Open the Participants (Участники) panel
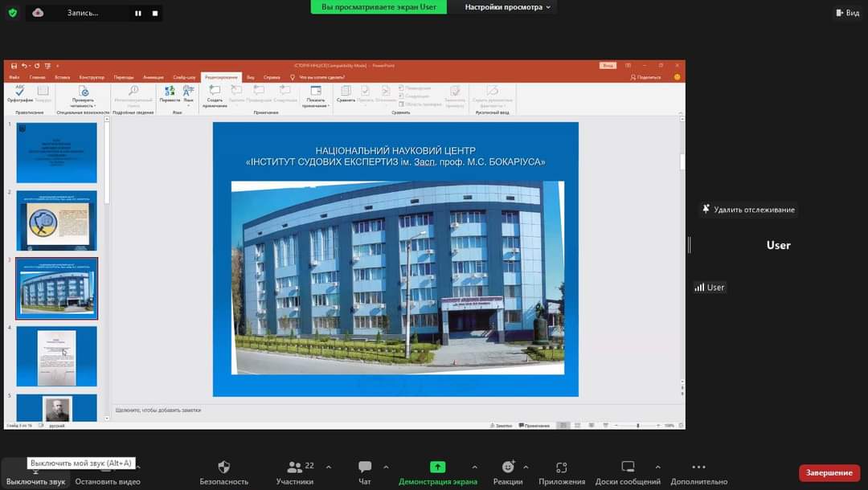Image resolution: width=868 pixels, height=490 pixels. pos(294,468)
